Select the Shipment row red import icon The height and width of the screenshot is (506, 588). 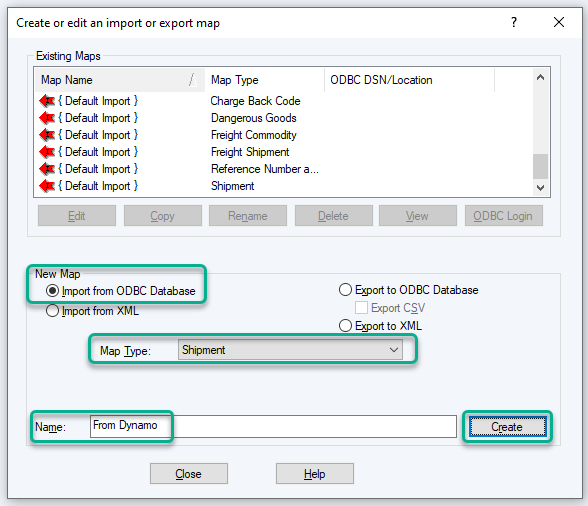47,186
